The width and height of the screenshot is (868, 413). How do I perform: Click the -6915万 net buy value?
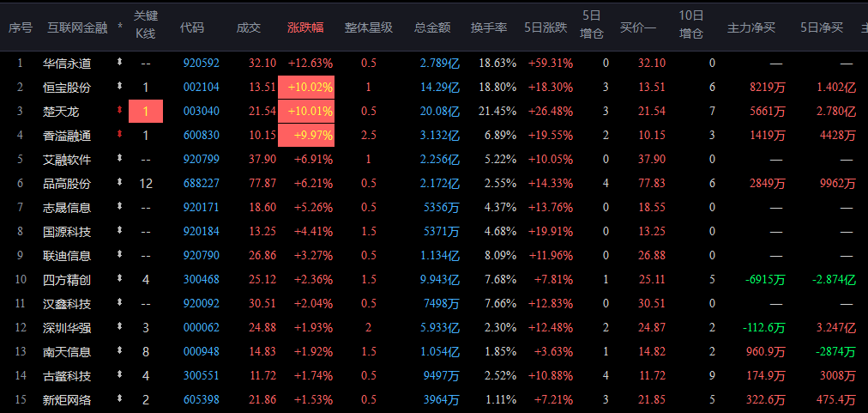pos(765,280)
